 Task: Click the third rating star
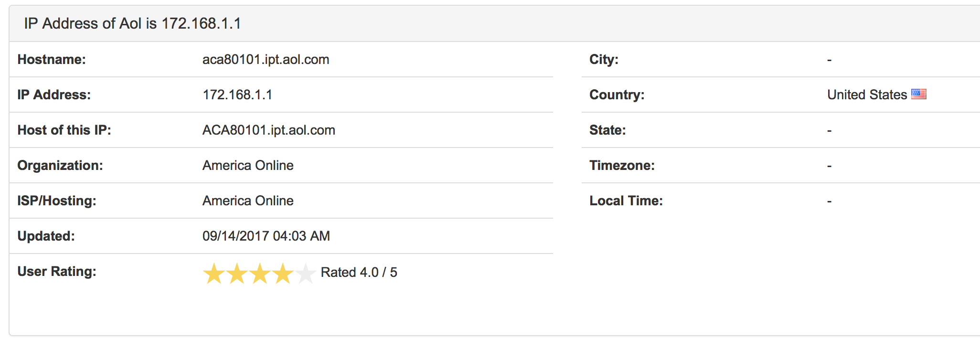(260, 274)
